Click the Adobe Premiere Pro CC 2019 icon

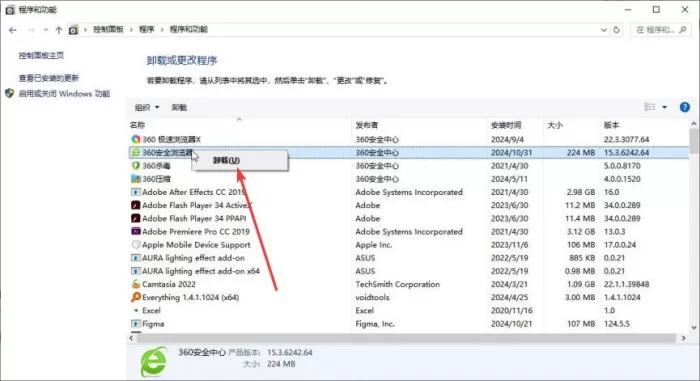(x=136, y=231)
